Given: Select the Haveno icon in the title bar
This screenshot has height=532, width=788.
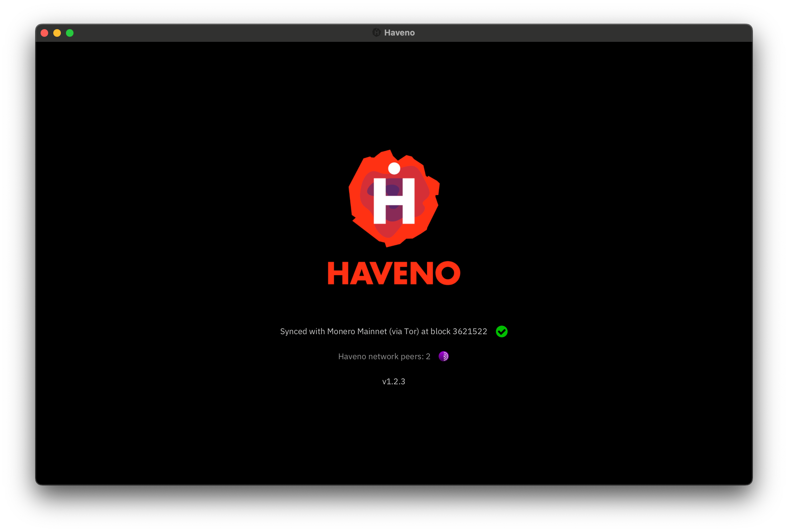Looking at the screenshot, I should (x=377, y=33).
